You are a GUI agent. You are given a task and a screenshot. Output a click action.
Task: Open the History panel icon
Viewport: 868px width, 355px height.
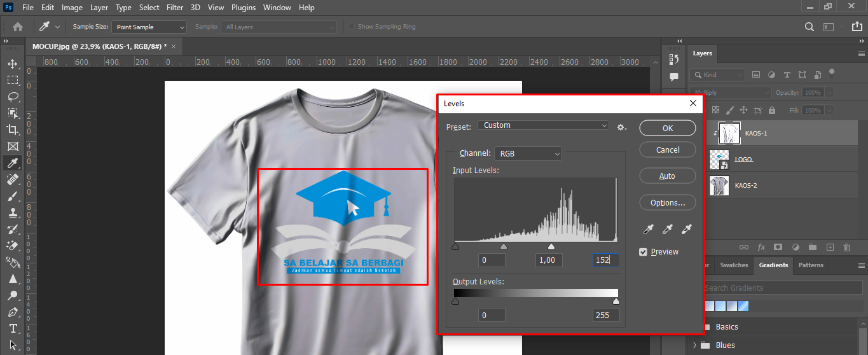674,59
